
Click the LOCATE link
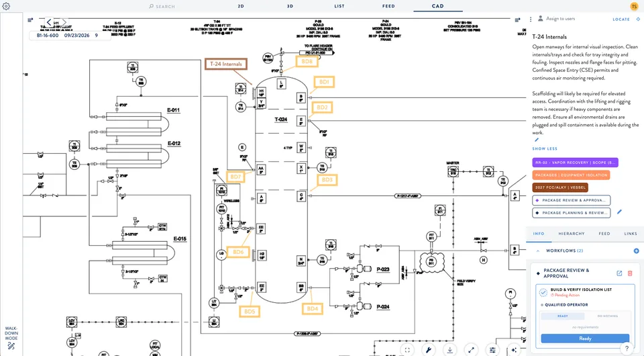pyautogui.click(x=621, y=19)
